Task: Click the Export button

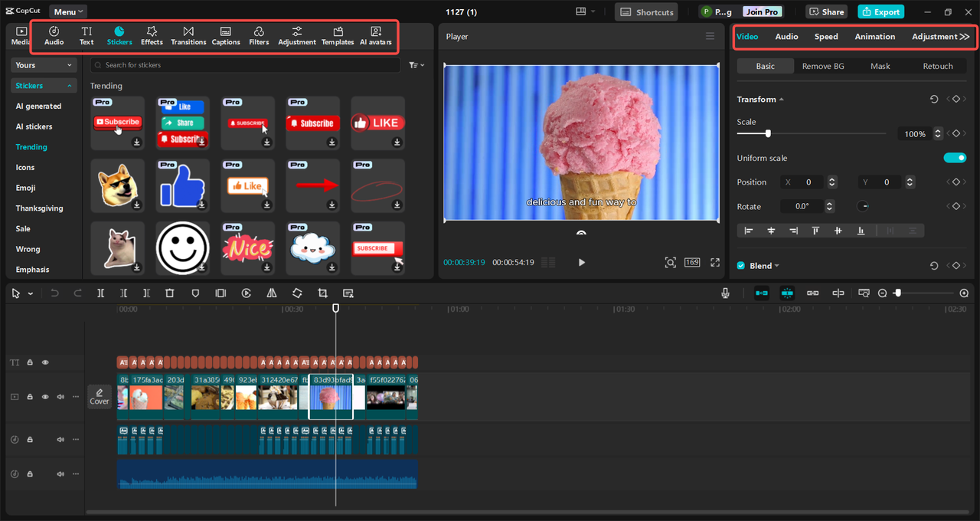Action: pyautogui.click(x=880, y=11)
